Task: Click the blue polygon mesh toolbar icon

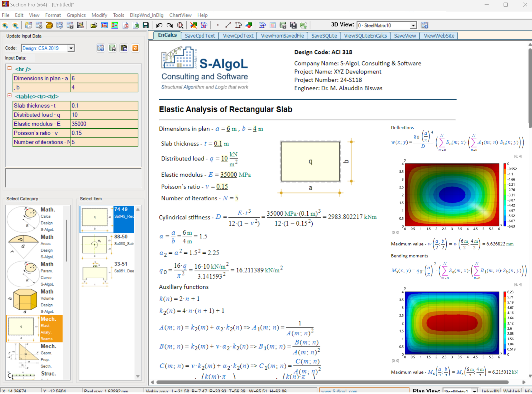Action: [x=262, y=25]
